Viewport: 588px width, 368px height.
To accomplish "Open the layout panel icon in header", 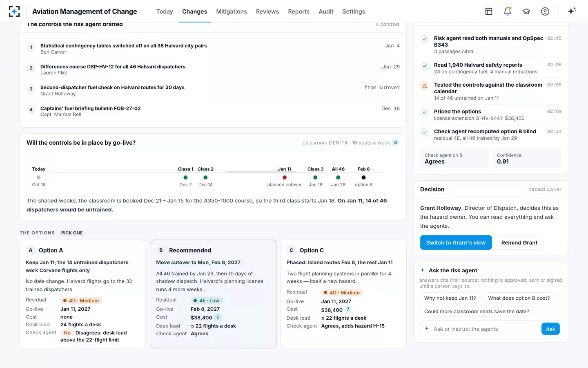I will pos(489,11).
